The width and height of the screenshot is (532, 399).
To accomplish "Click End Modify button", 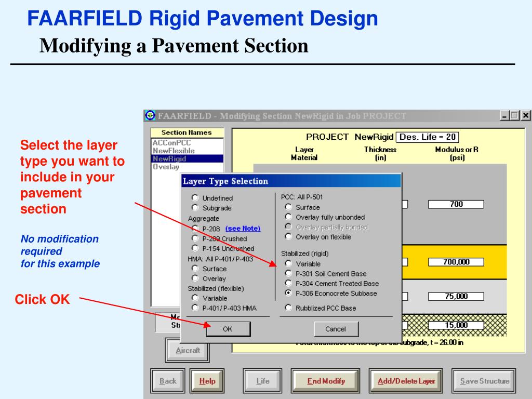I will tap(326, 381).
